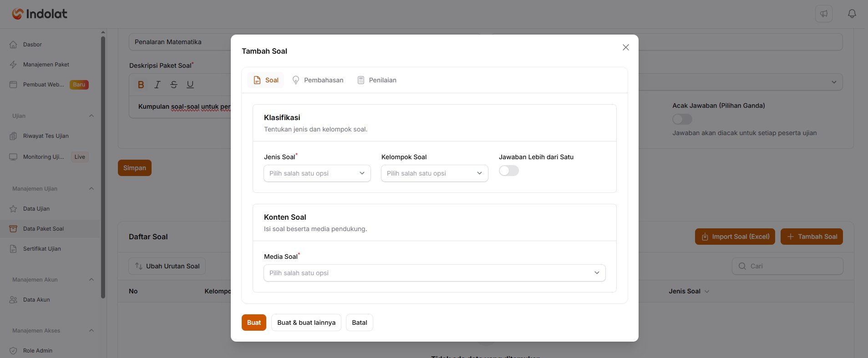Viewport: 868px width, 358px height.
Task: Click the Data Ujian star icon
Action: 13,209
